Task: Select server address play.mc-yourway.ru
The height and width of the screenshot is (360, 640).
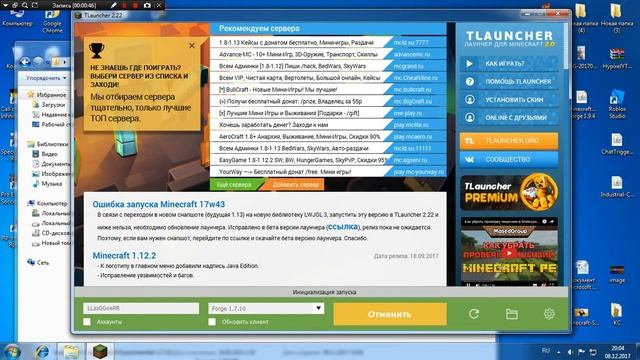Action: click(x=419, y=172)
